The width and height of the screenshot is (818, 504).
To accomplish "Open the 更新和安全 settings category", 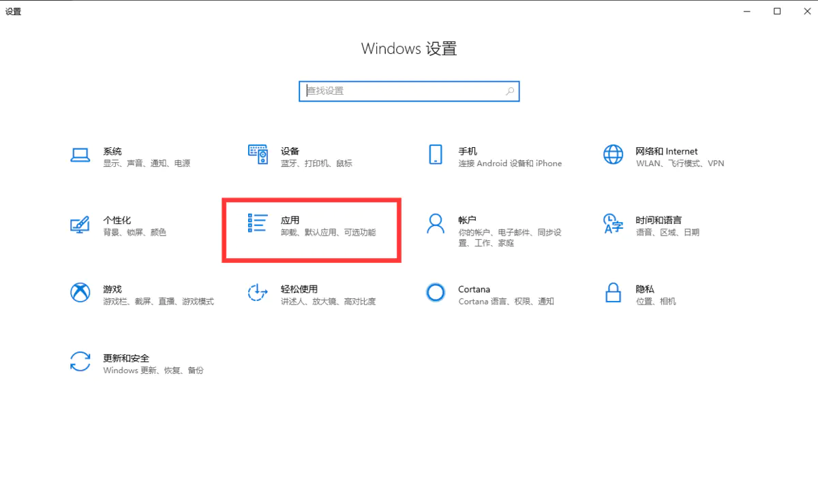I will pos(126,358).
